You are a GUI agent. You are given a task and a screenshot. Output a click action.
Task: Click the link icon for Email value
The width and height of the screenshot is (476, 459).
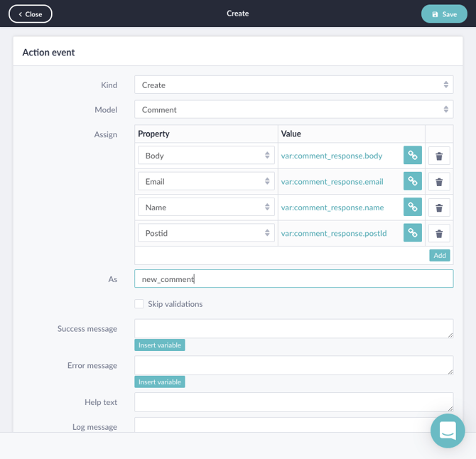(x=412, y=181)
